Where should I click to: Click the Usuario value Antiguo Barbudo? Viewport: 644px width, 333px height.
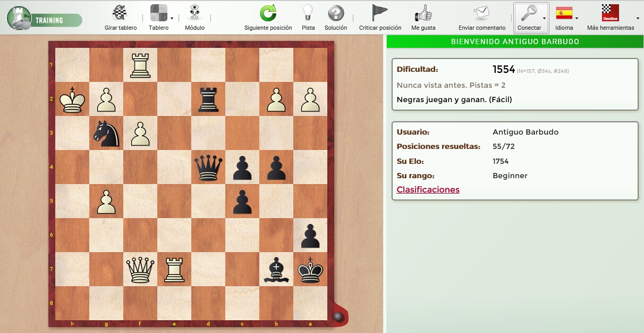click(526, 132)
